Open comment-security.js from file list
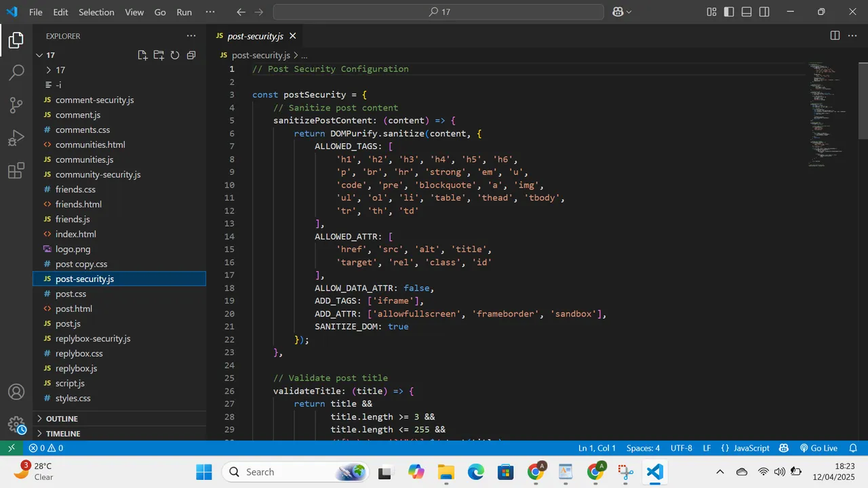This screenshot has height=488, width=868. click(94, 100)
